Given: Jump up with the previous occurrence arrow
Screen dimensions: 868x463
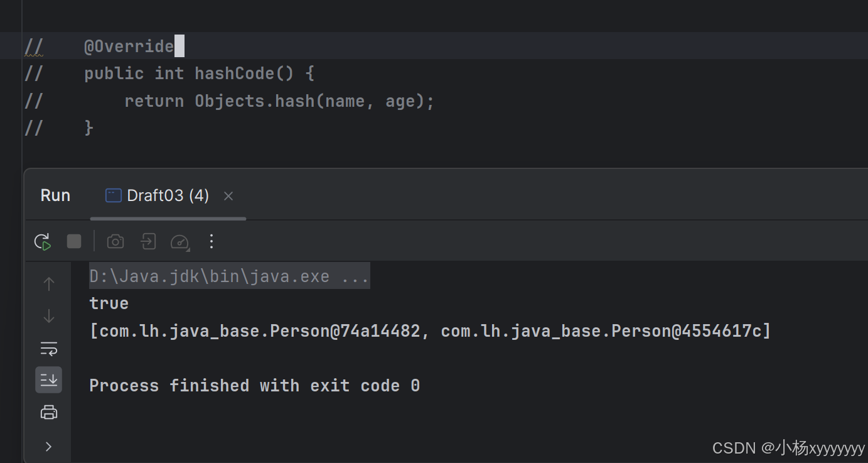Looking at the screenshot, I should [48, 283].
